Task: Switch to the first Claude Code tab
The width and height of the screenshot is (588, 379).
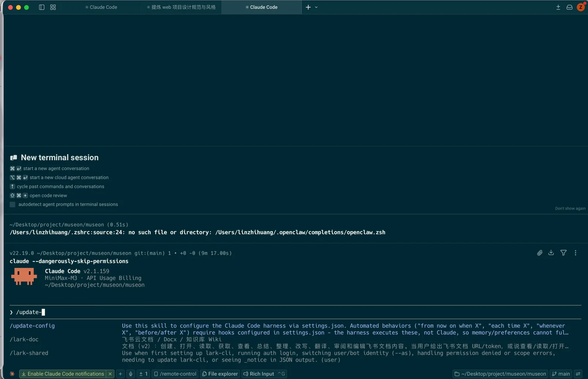Action: 101,7
